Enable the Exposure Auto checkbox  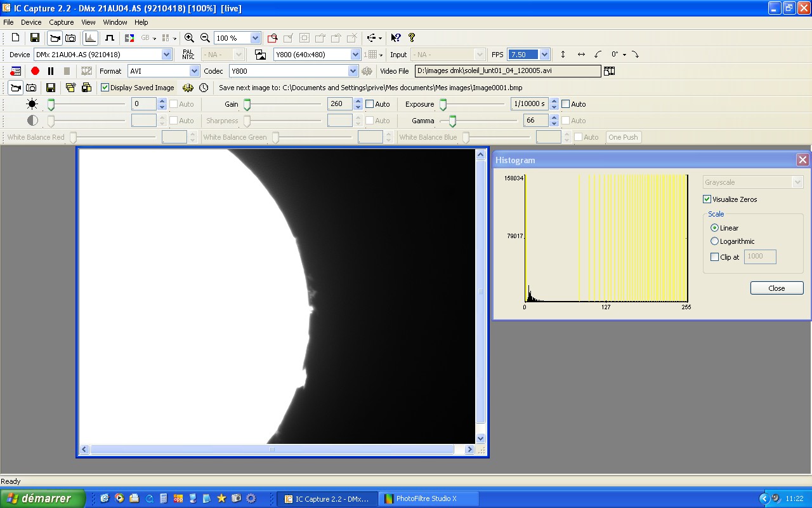[566, 104]
